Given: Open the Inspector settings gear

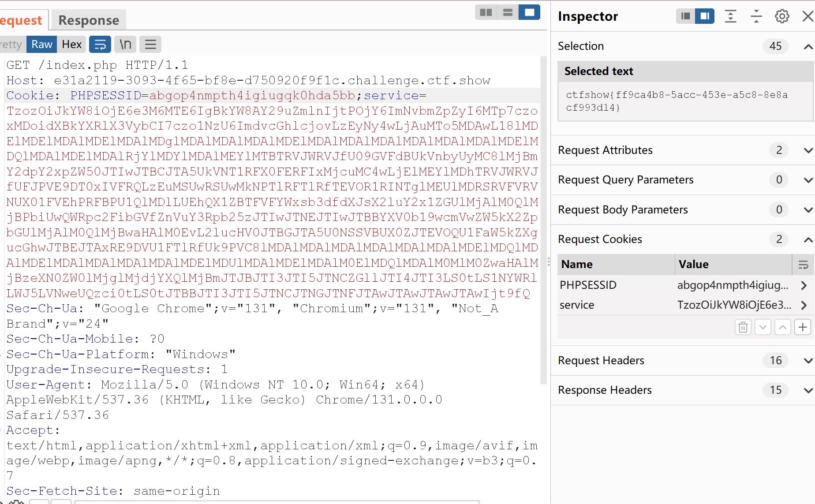Looking at the screenshot, I should [782, 17].
